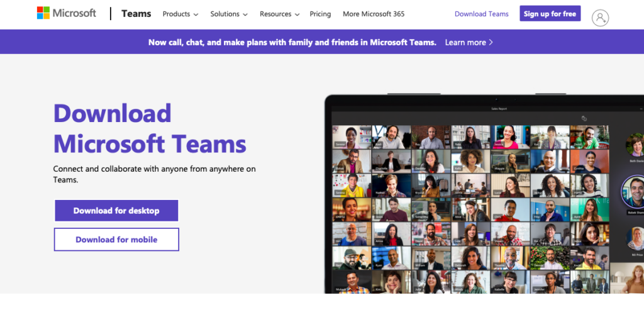
Task: Expand the Resources dropdown menu
Action: pyautogui.click(x=280, y=14)
